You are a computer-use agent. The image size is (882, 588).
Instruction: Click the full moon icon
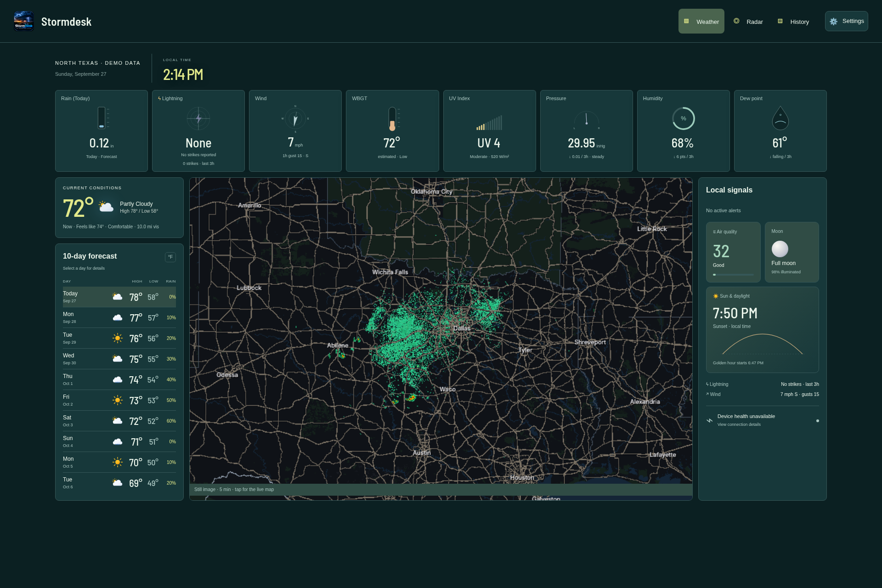click(780, 249)
